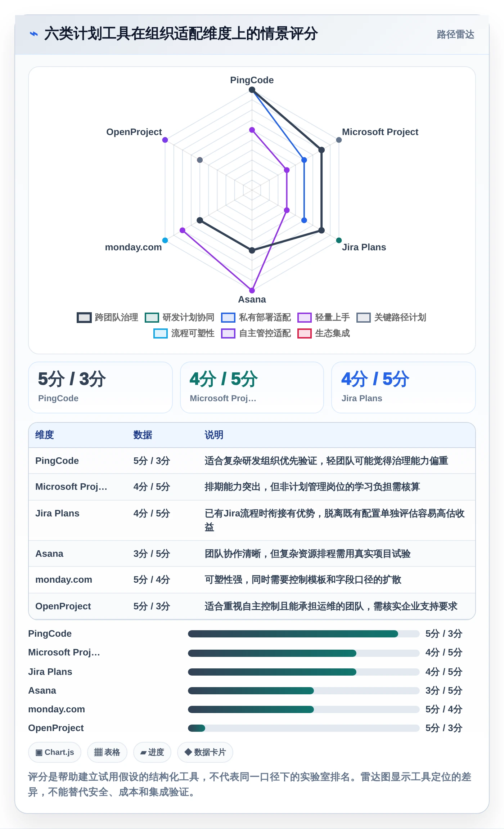504x829 pixels.
Task: Click the teal data point near Jira Plans
Action: (339, 240)
